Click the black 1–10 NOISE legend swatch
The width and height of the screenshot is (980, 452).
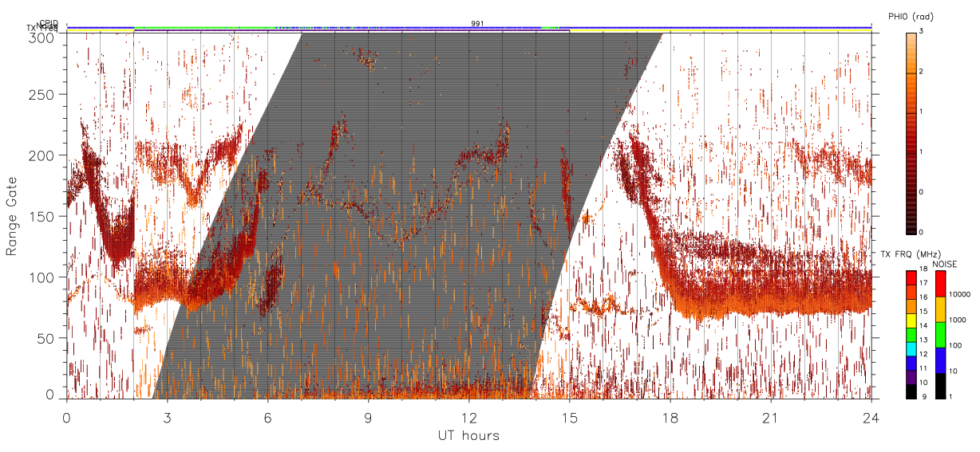[x=940, y=386]
